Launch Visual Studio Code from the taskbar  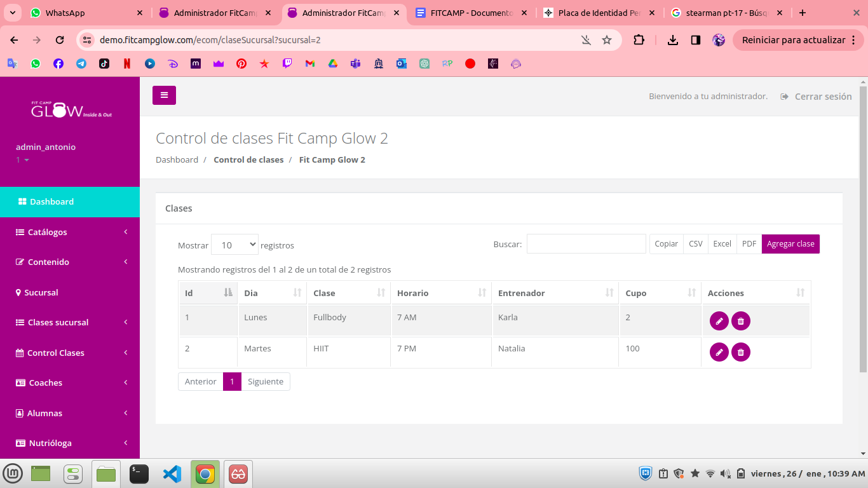[172, 473]
